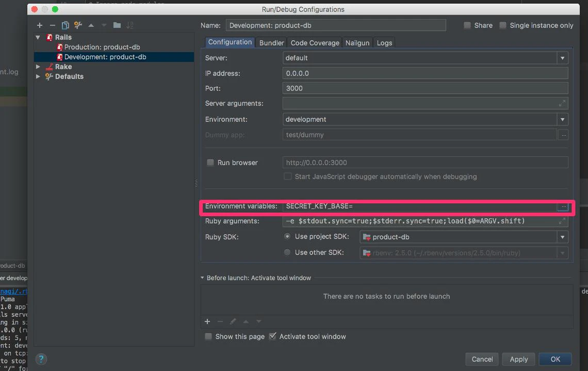This screenshot has width=588, height=371.
Task: Open the Logs tab
Action: point(384,43)
